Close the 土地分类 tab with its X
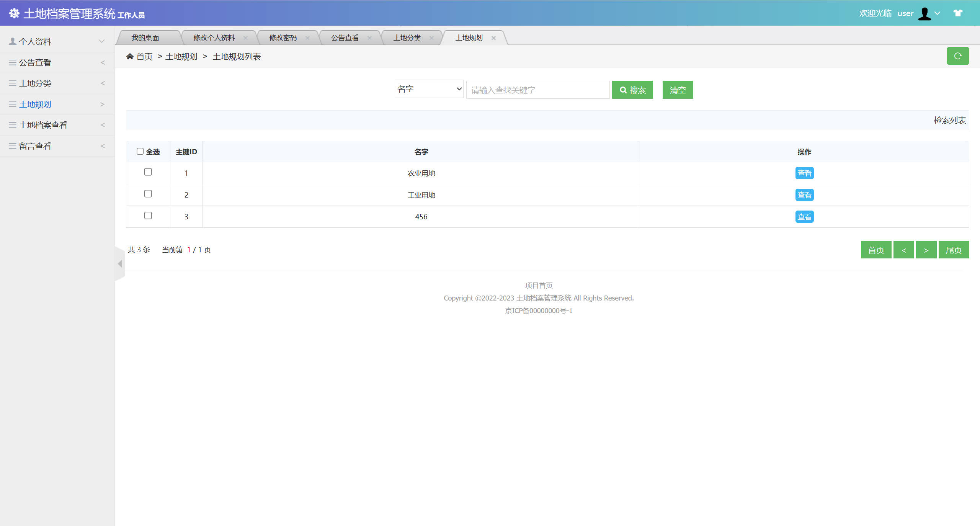Screen dimensions: 980x526 [x=431, y=38]
